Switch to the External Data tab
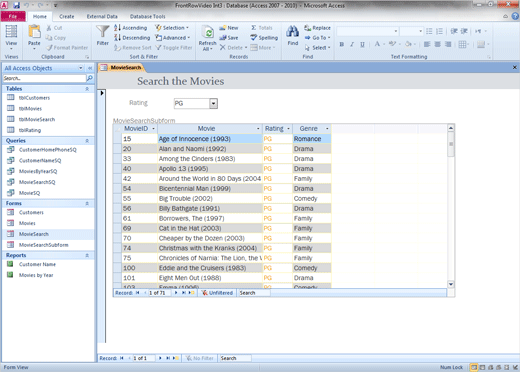This screenshot has height=372, width=520. (102, 16)
